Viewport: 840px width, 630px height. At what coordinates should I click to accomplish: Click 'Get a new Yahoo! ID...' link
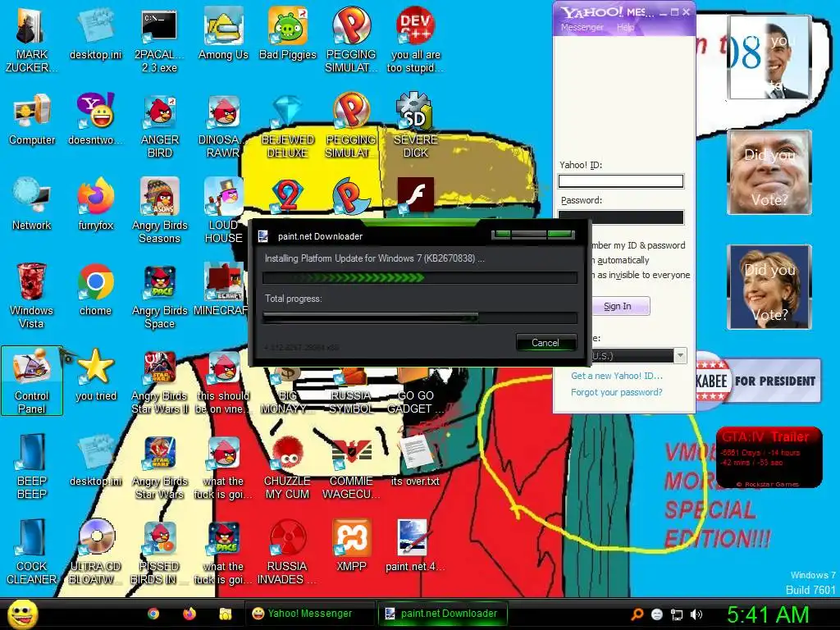point(617,376)
